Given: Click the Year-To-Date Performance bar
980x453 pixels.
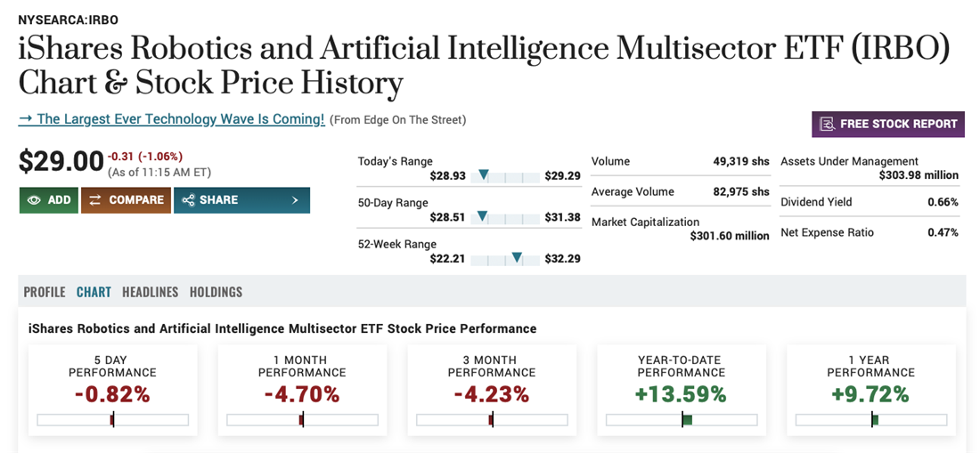Looking at the screenshot, I should coord(682,420).
